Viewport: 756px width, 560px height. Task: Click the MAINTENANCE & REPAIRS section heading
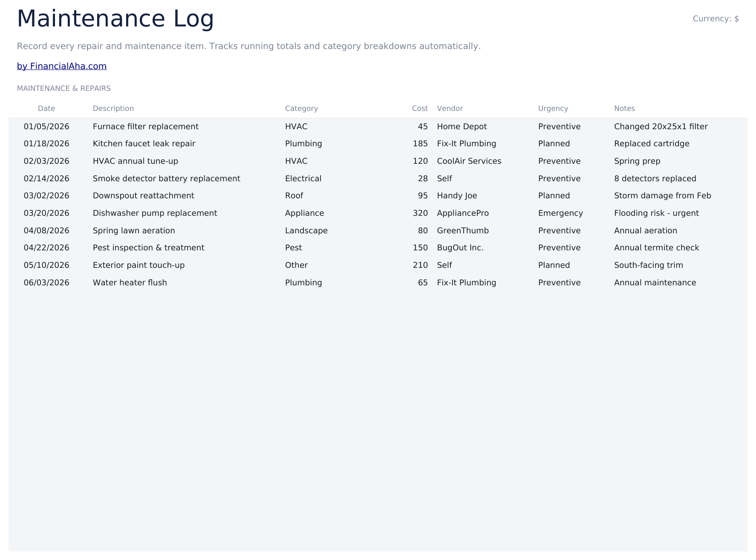pyautogui.click(x=64, y=88)
